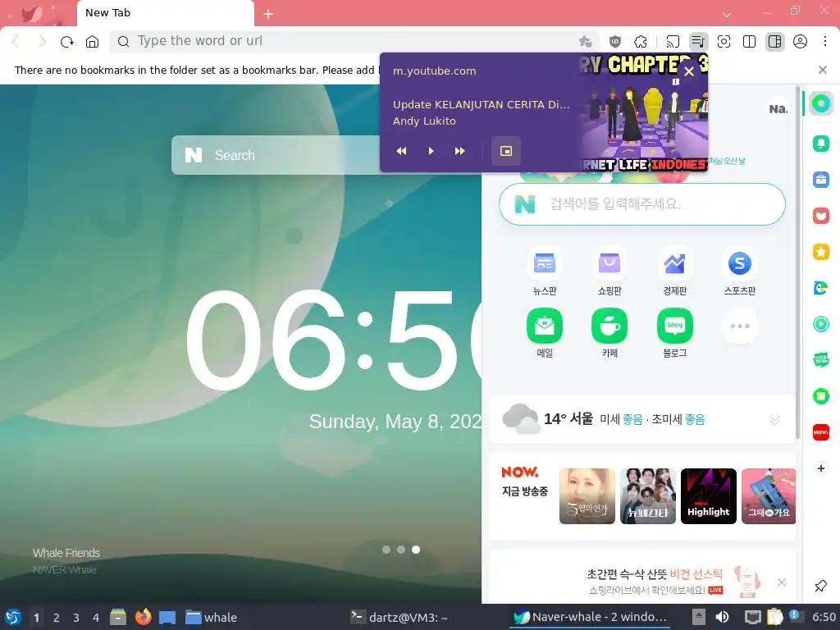The image size is (840, 630).
Task: Focus the address bar input
Action: pyautogui.click(x=354, y=41)
